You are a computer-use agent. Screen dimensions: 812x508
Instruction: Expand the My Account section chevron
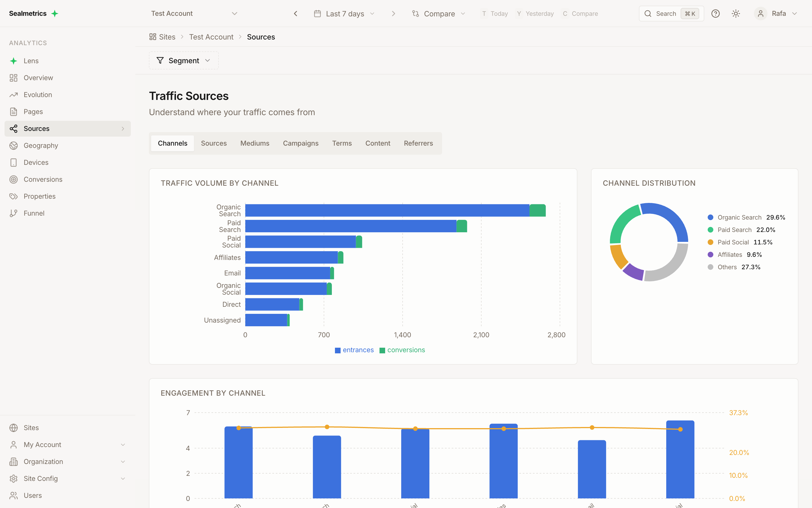pos(123,445)
